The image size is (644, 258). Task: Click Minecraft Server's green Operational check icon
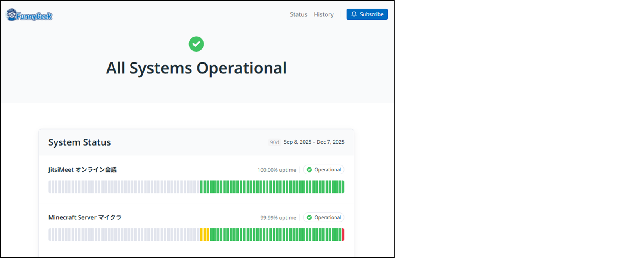(309, 217)
